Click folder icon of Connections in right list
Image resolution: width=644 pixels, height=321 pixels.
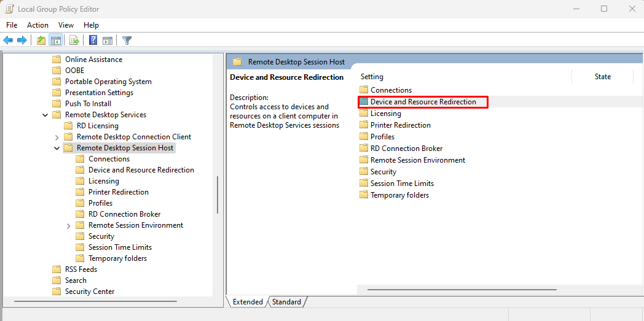364,90
